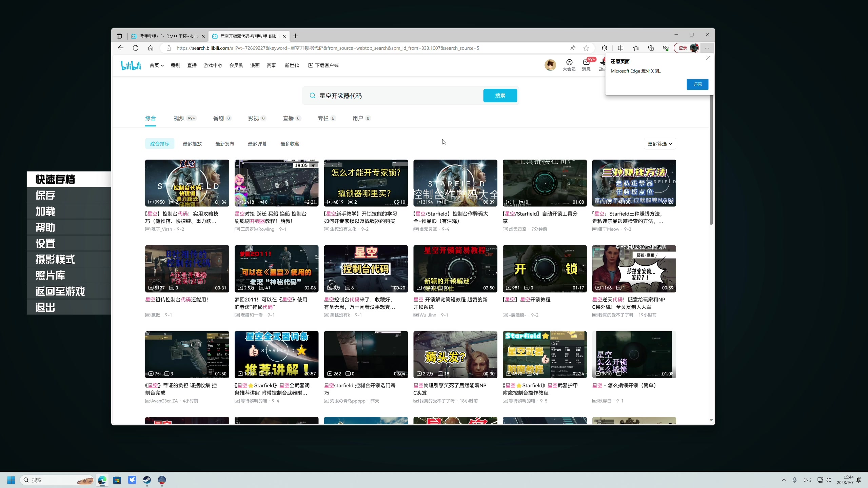Open Collections icon in Edge toolbar
Viewport: 868px width, 488px height.
651,48
